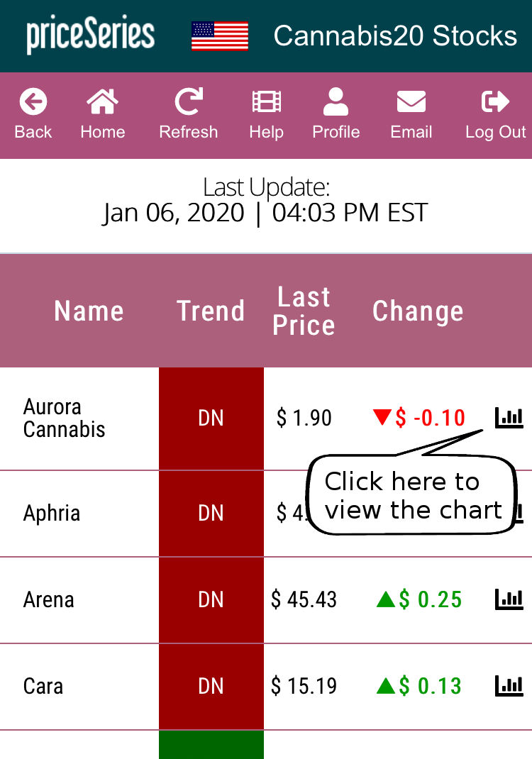The image size is (532, 759).
Task: Click the priceSeries logo
Action: coord(91,34)
